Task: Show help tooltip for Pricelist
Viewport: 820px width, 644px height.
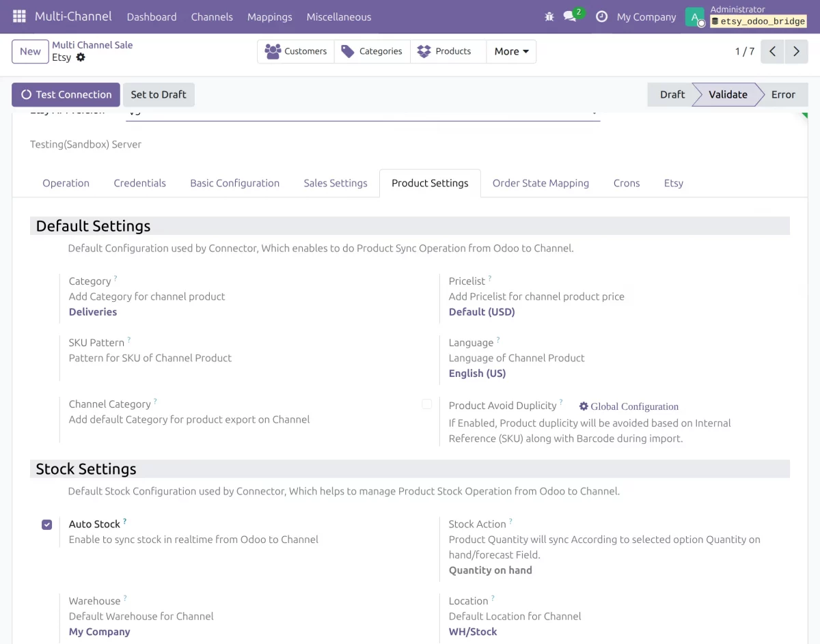Action: 490,279
